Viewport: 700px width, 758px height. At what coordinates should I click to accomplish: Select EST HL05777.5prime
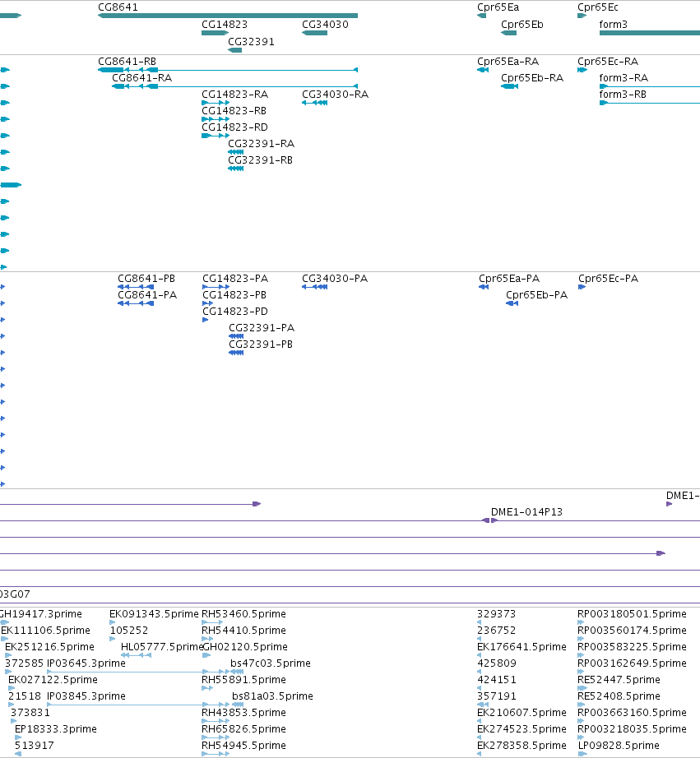(x=136, y=655)
